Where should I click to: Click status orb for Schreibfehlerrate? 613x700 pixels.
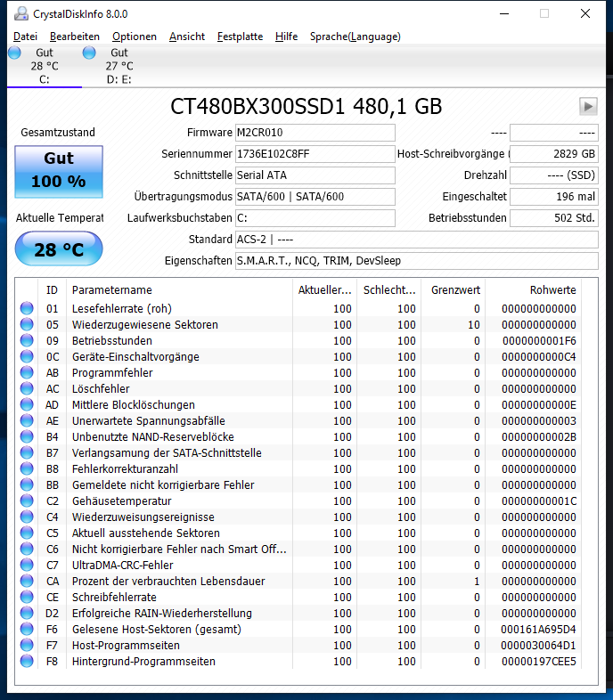(x=27, y=598)
